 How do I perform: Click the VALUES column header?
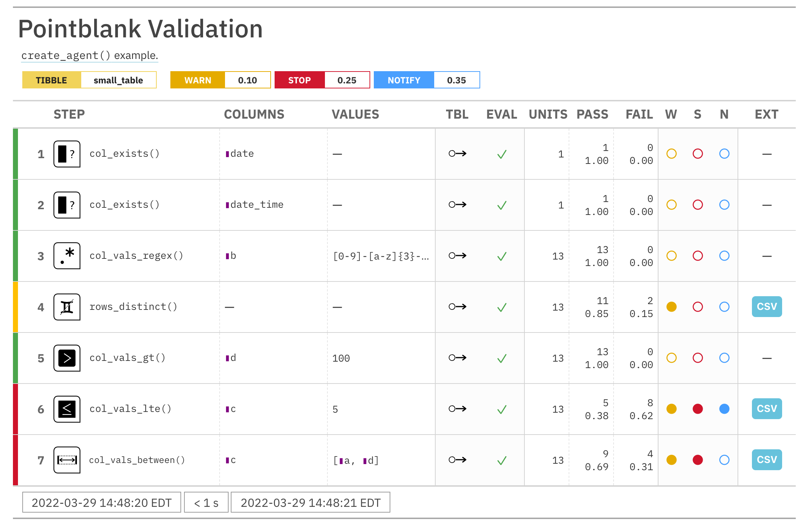pyautogui.click(x=355, y=114)
